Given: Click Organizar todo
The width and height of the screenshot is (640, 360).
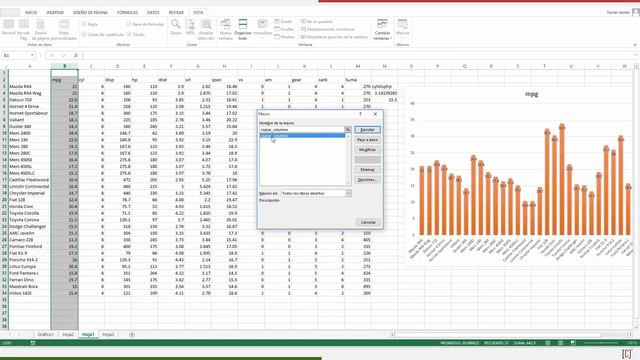Looking at the screenshot, I should pyautogui.click(x=243, y=29).
